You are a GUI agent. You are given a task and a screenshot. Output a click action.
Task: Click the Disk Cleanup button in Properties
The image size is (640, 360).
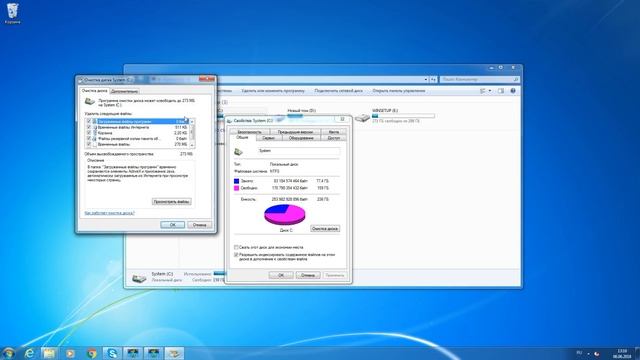(x=325, y=229)
